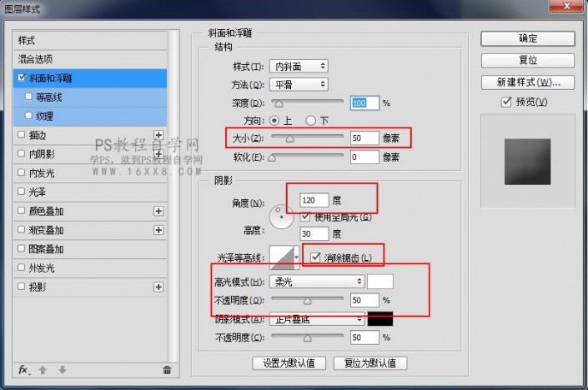Click the move effect down arrow
This screenshot has height=390, width=588.
[63, 370]
